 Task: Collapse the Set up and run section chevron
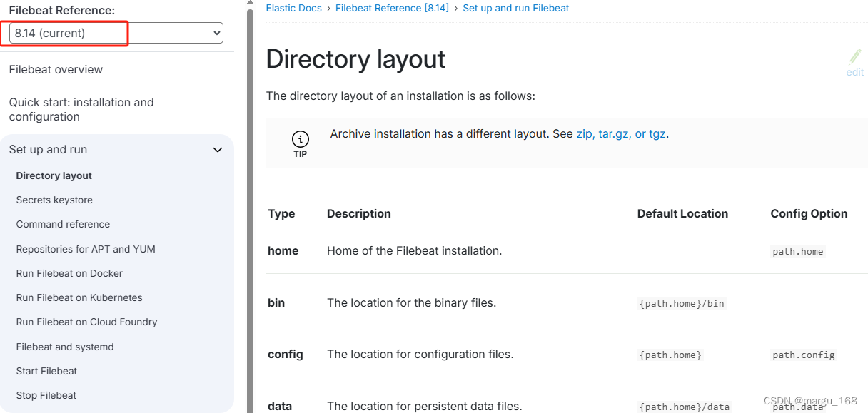[218, 150]
